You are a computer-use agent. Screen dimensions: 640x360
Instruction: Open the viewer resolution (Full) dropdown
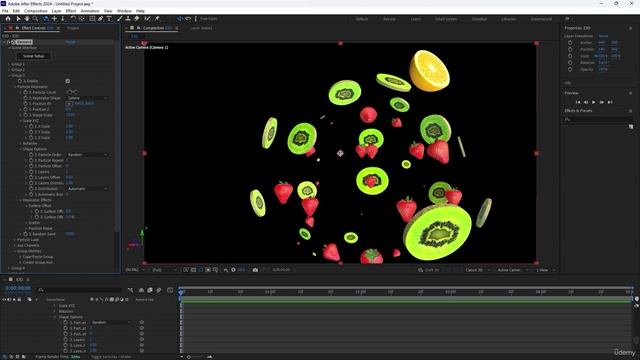pos(165,270)
